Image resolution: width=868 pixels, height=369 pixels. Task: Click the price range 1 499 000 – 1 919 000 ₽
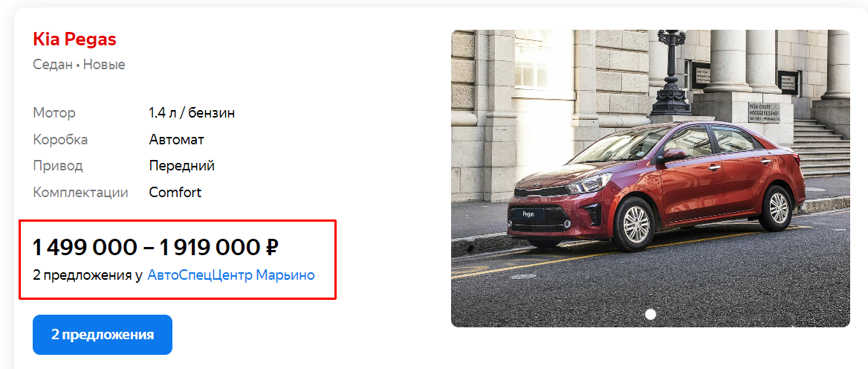click(x=155, y=247)
